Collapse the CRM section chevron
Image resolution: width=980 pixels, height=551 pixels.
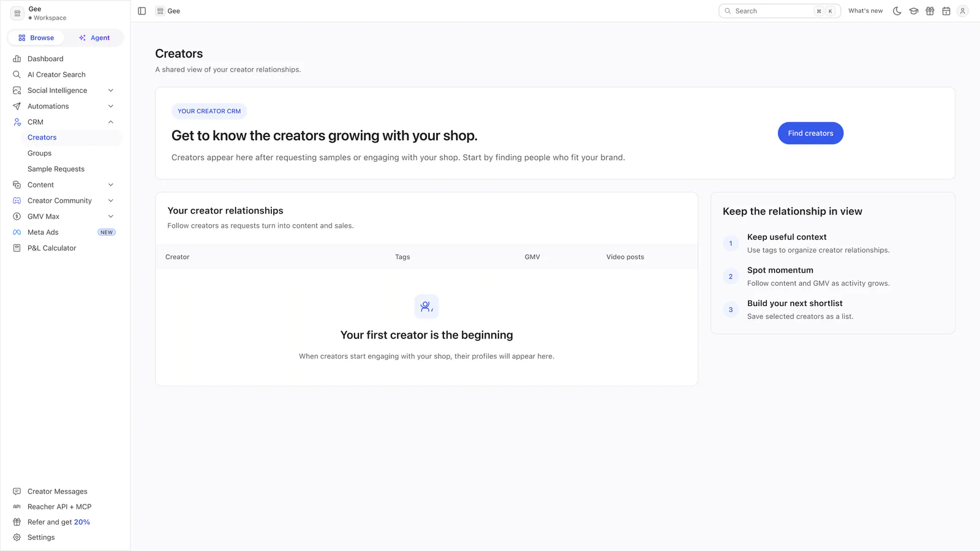pos(111,122)
